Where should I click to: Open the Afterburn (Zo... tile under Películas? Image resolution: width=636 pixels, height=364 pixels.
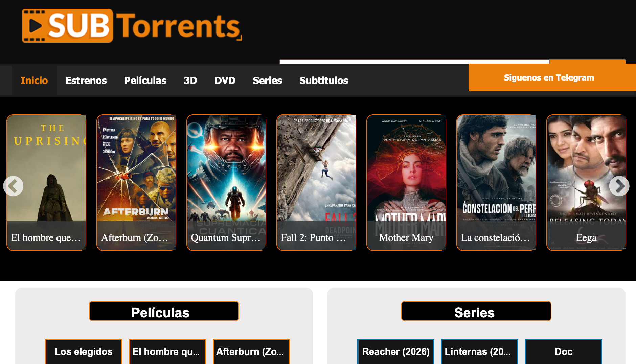(251, 351)
